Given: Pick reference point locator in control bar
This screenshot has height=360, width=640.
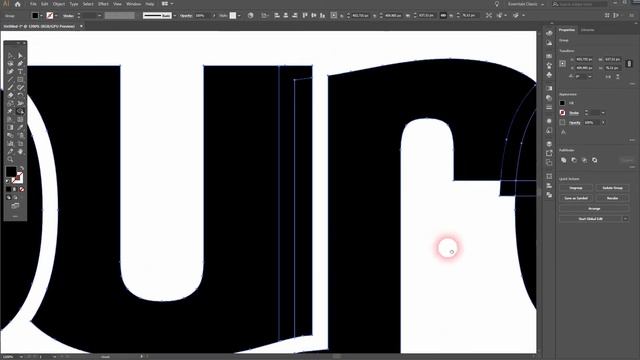Looking at the screenshot, I should point(333,16).
